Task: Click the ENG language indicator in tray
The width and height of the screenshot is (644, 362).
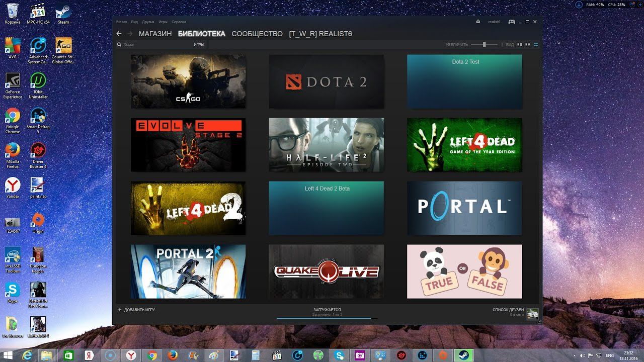Action: 610,355
